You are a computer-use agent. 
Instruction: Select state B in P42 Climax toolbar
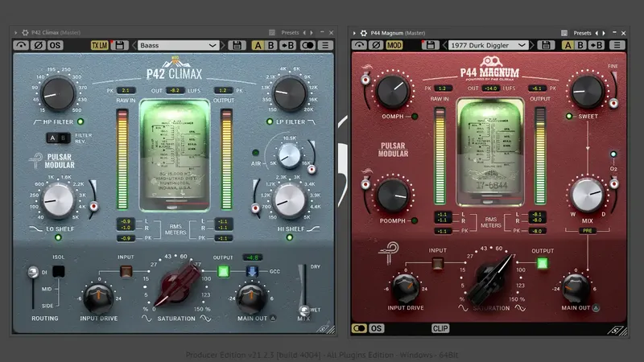[270, 45]
